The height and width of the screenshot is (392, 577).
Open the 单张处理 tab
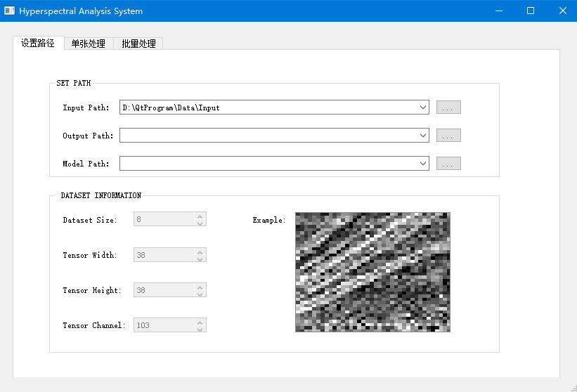click(89, 44)
